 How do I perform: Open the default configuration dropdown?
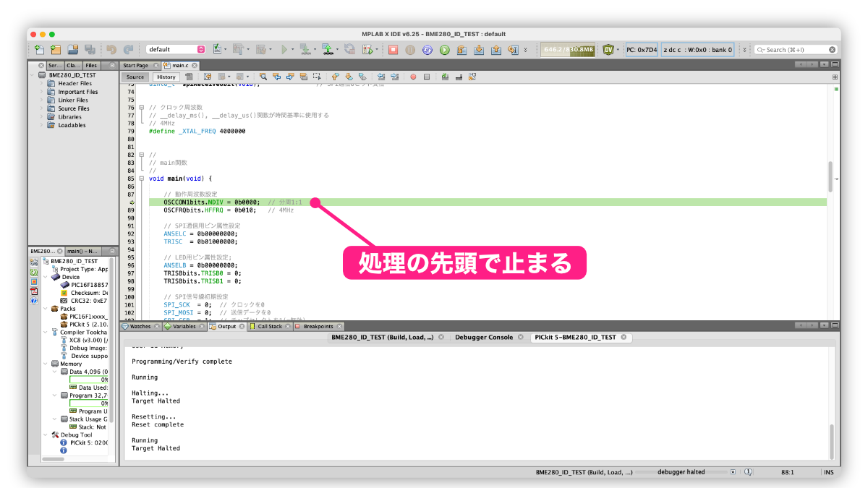[x=176, y=50]
